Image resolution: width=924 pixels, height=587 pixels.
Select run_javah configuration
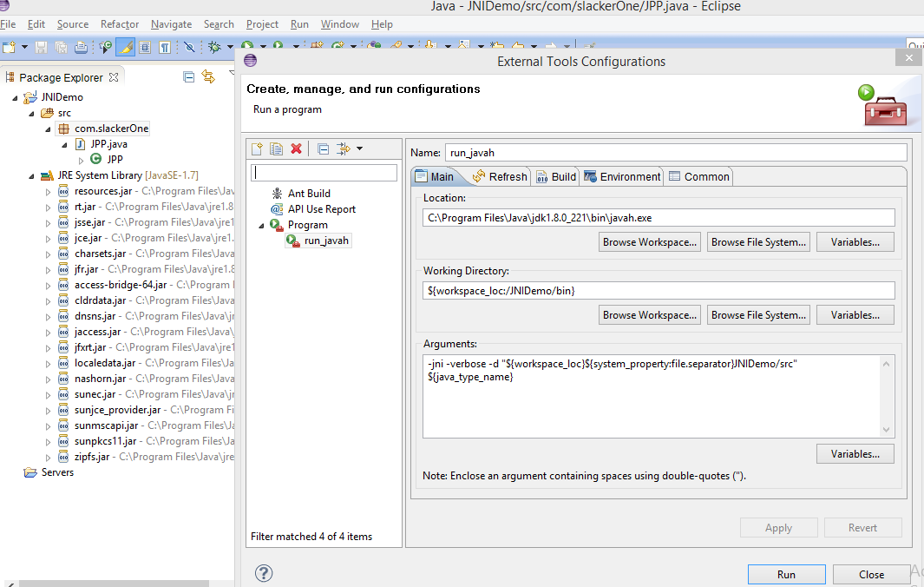[x=318, y=241]
